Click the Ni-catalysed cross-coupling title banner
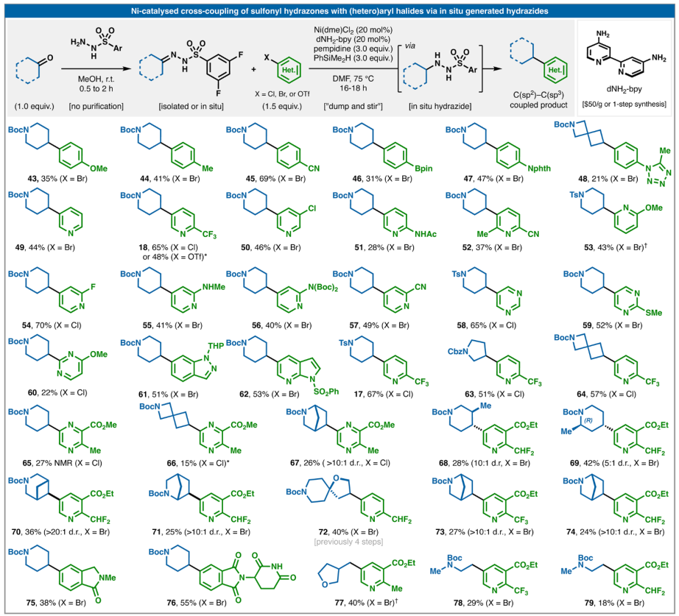This screenshot has width=679, height=616. 339,10
